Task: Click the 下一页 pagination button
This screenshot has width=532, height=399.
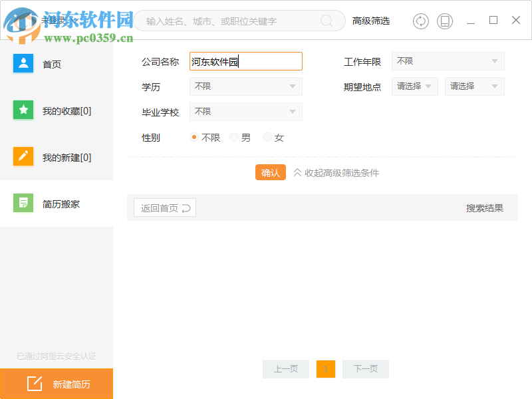Action: pos(365,369)
